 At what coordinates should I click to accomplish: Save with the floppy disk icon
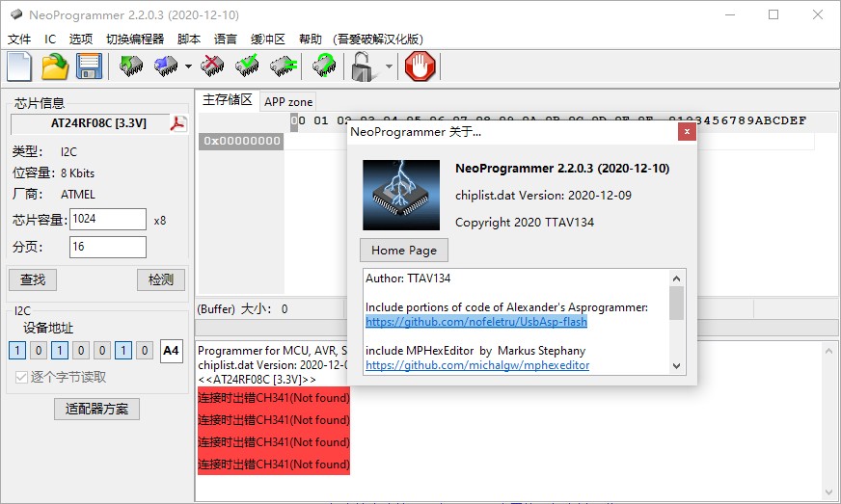89,66
